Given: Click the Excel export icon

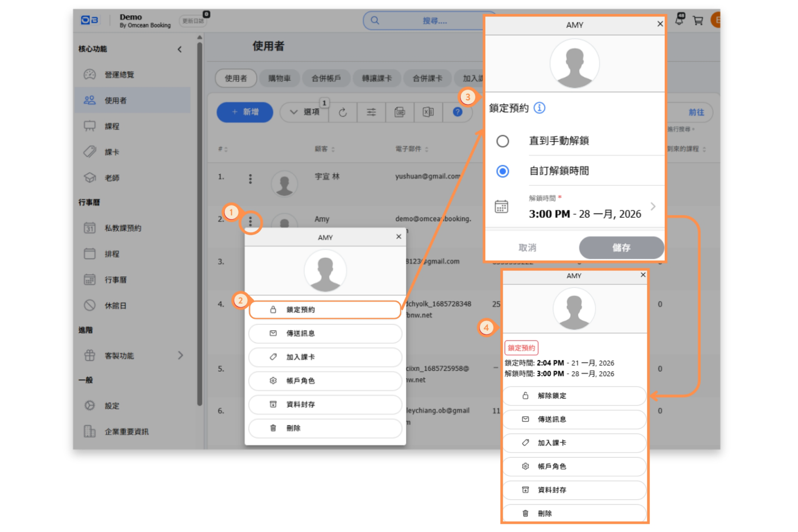Looking at the screenshot, I should [428, 113].
